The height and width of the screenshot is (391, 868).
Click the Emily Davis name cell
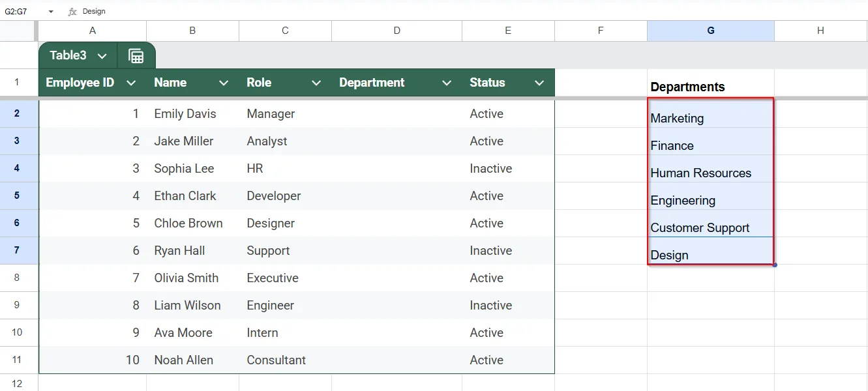[192, 113]
